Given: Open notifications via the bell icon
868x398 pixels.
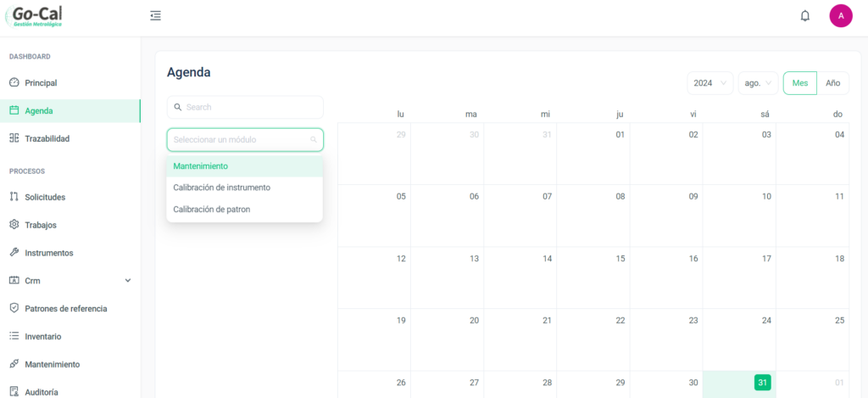Looking at the screenshot, I should pos(804,15).
